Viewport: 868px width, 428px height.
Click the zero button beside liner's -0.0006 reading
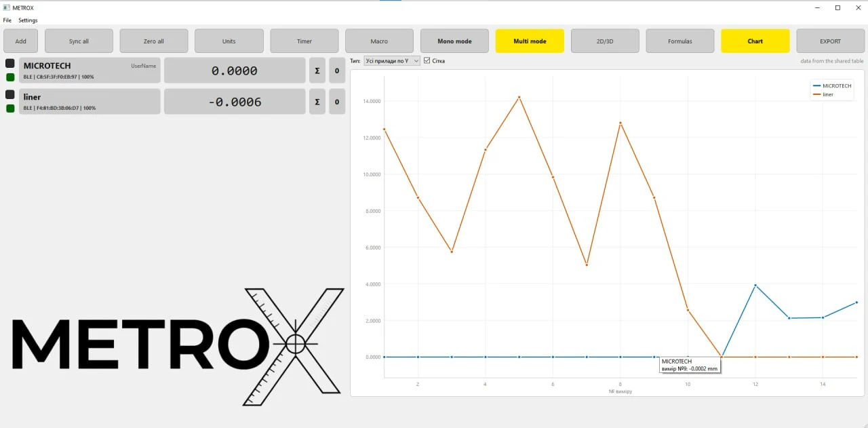click(337, 102)
